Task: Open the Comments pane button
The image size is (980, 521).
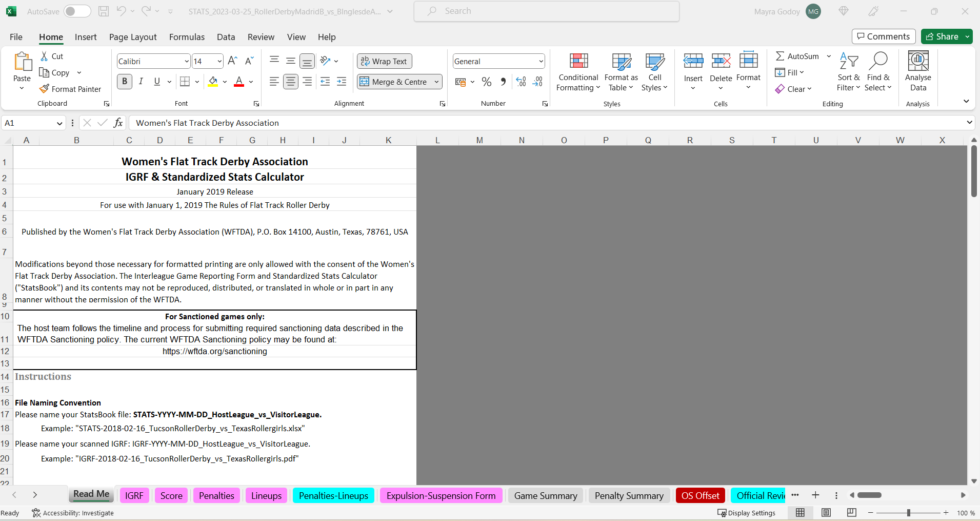Action: coord(884,36)
